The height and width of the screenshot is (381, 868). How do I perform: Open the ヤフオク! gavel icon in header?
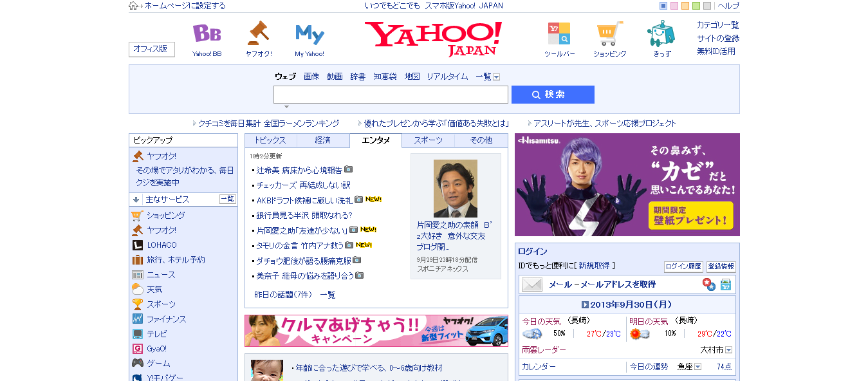pos(258,33)
